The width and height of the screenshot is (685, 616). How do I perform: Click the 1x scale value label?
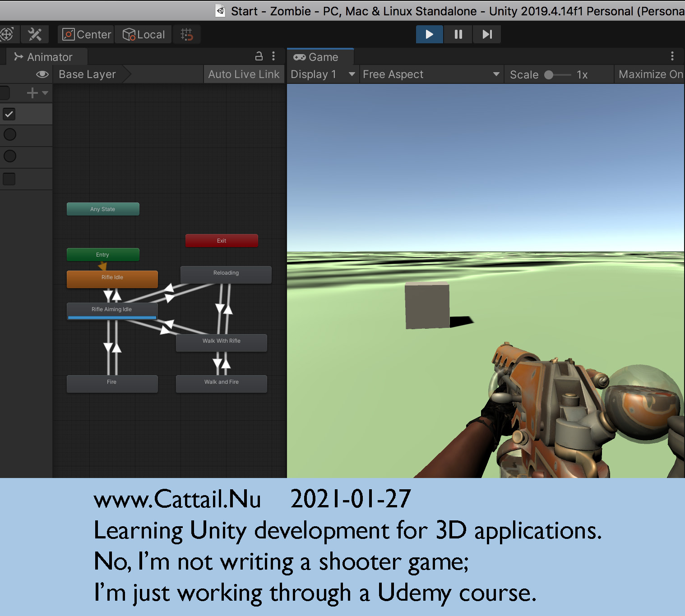(582, 75)
